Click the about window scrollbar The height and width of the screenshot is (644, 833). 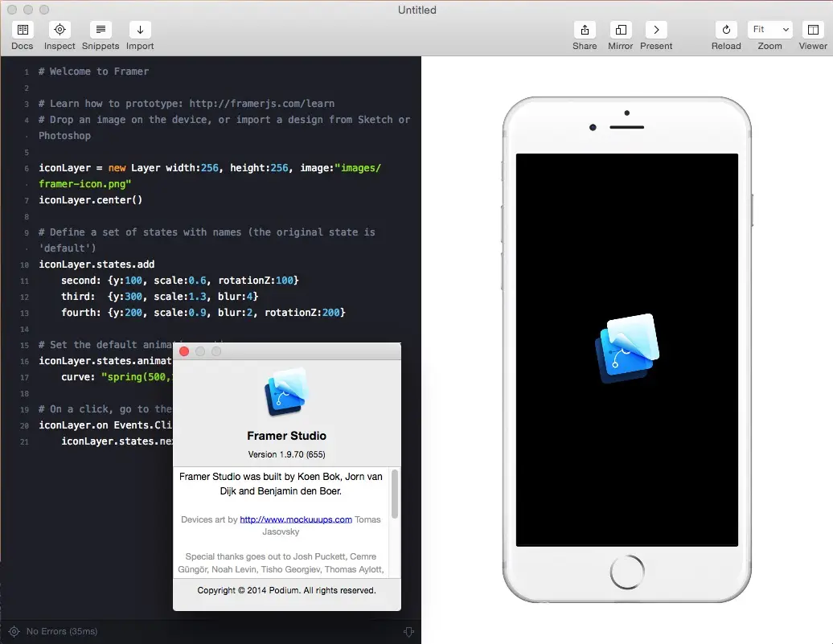pyautogui.click(x=395, y=494)
